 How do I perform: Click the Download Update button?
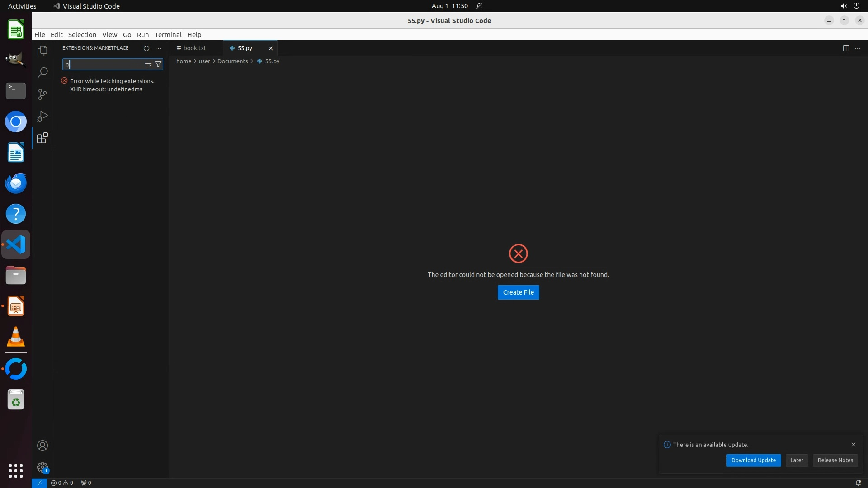coord(753,460)
